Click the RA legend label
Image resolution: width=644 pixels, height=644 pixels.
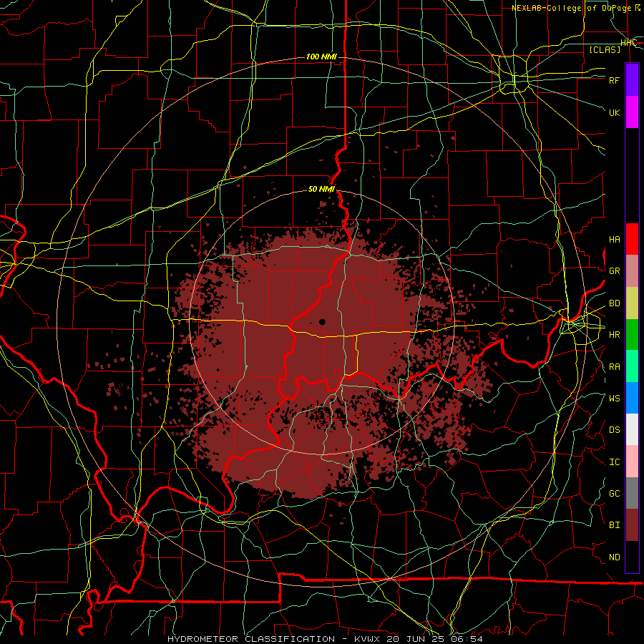(614, 366)
